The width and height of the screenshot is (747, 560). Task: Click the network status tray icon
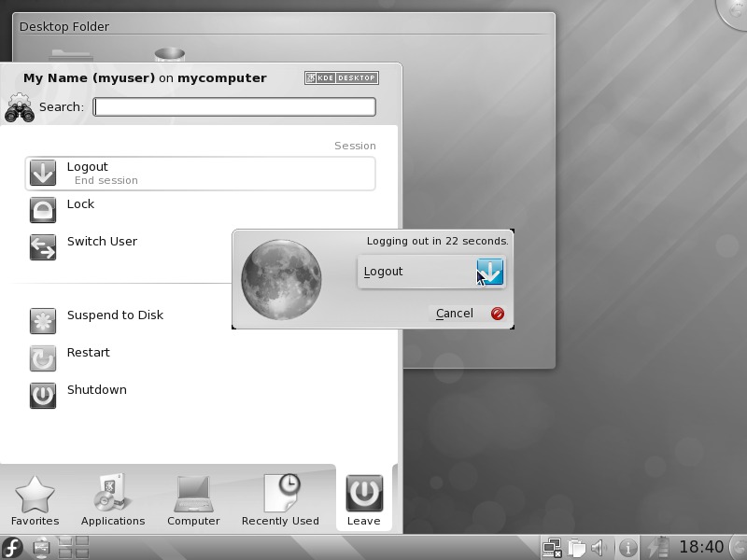point(553,548)
